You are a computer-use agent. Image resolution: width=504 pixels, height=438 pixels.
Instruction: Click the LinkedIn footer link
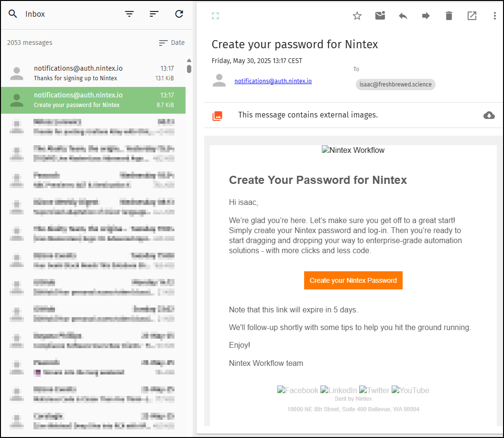[339, 390]
